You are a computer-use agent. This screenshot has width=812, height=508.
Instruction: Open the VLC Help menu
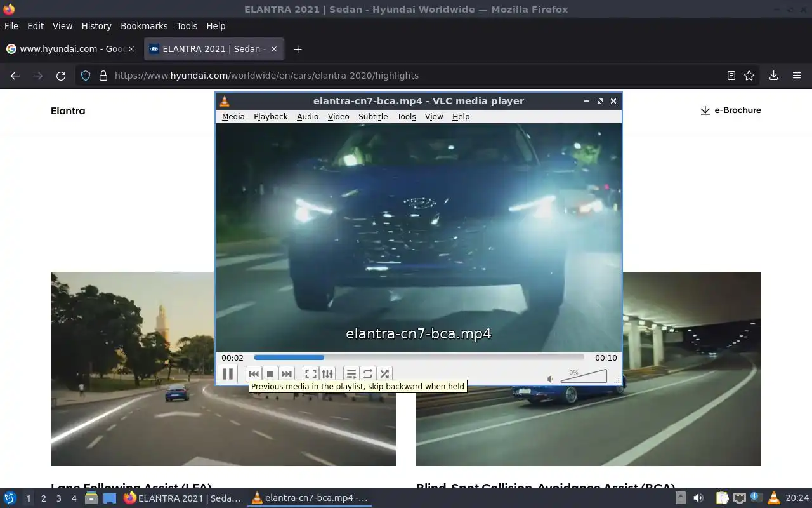461,117
